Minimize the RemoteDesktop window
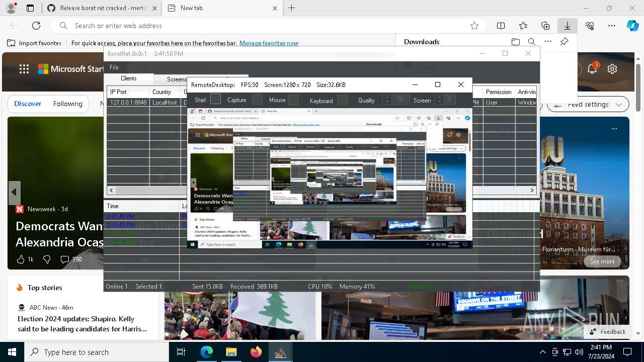The image size is (644, 362). 415,84
